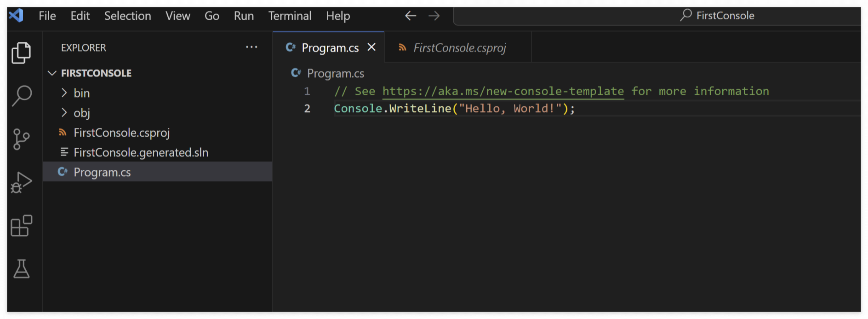Click the FirstConsole.csproj tab's RSS-style icon

(402, 47)
